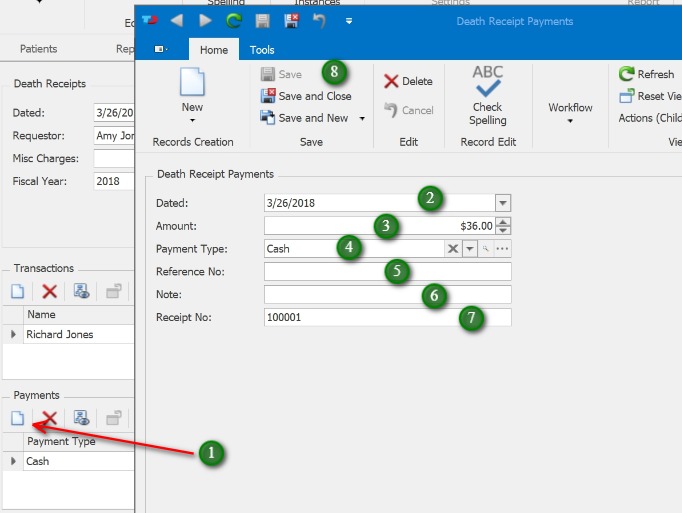
Task: Open the Workflow dropdown in the ribbon
Action: (x=570, y=110)
